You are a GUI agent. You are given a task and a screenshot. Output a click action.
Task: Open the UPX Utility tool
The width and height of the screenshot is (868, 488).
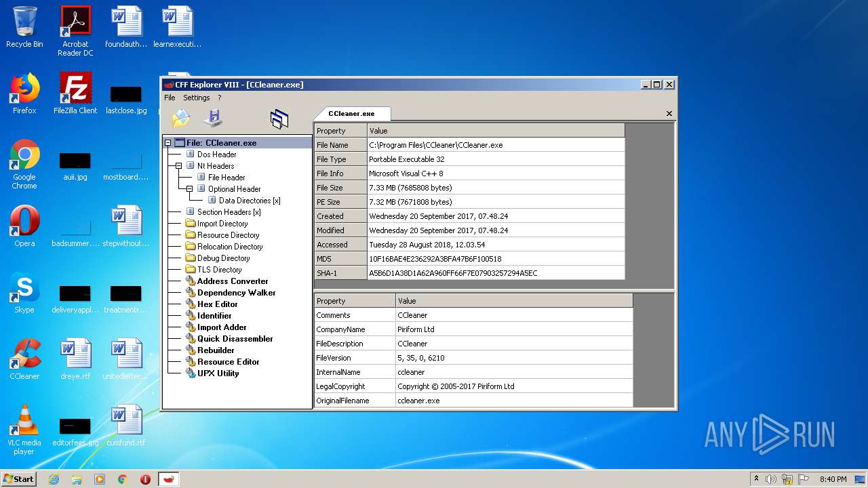click(218, 373)
